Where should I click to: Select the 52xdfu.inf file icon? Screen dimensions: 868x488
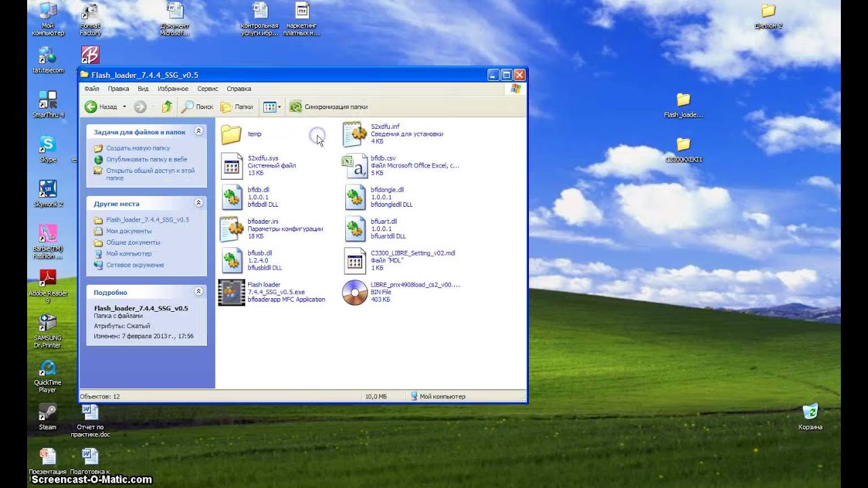pos(355,134)
